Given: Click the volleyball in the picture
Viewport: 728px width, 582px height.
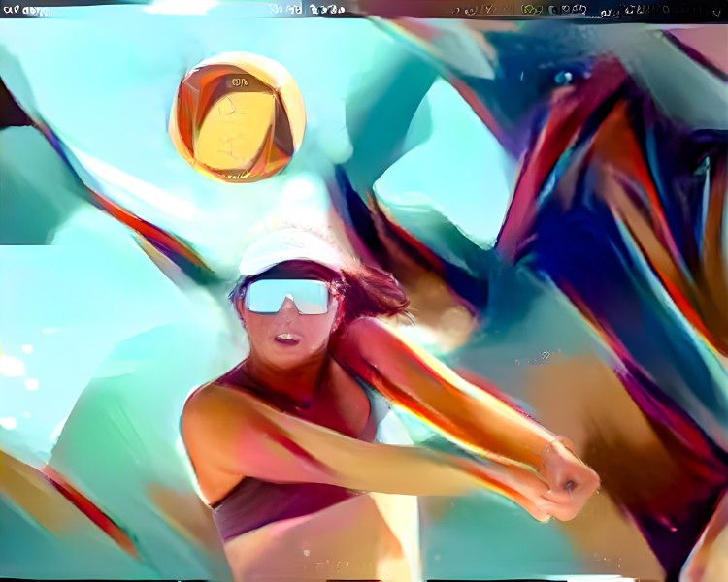Looking at the screenshot, I should pos(237,117).
